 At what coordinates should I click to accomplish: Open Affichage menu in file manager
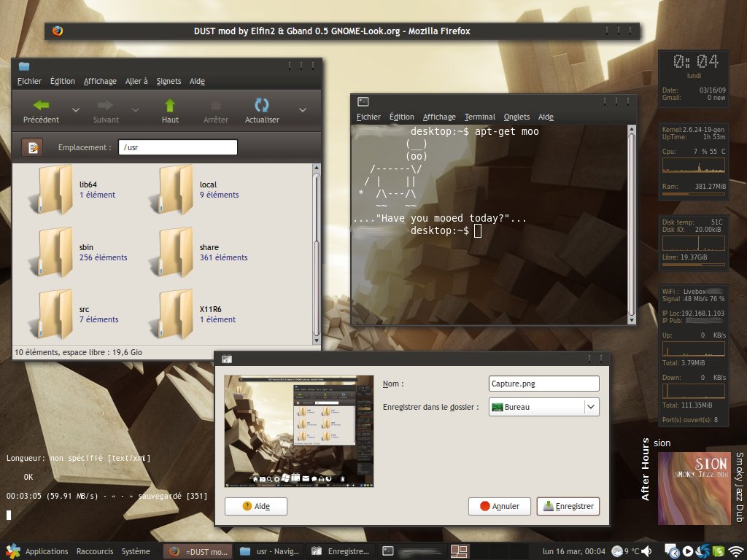tap(100, 81)
